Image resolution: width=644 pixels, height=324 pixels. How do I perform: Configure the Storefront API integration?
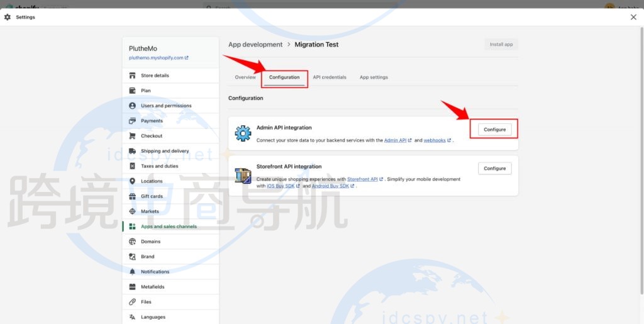coord(494,169)
